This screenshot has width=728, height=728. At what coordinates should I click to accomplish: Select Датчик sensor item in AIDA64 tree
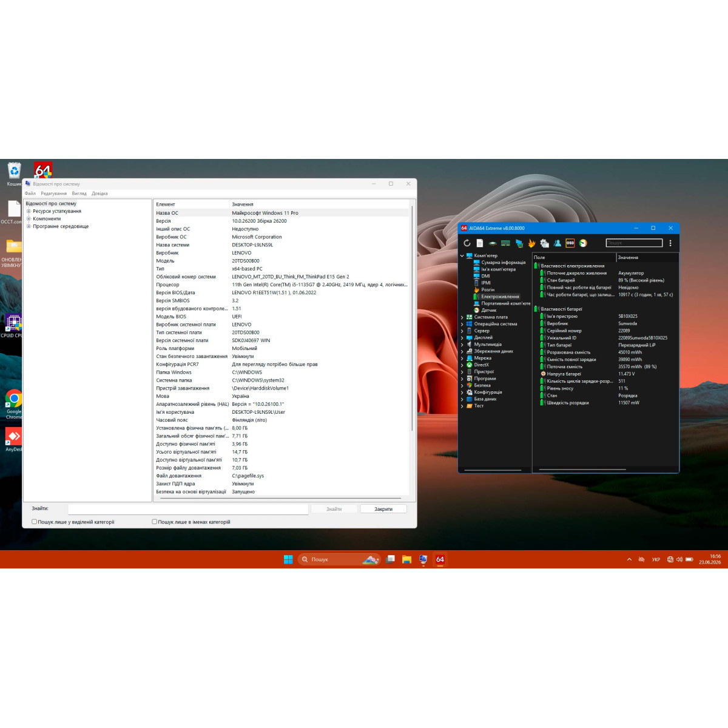(488, 310)
